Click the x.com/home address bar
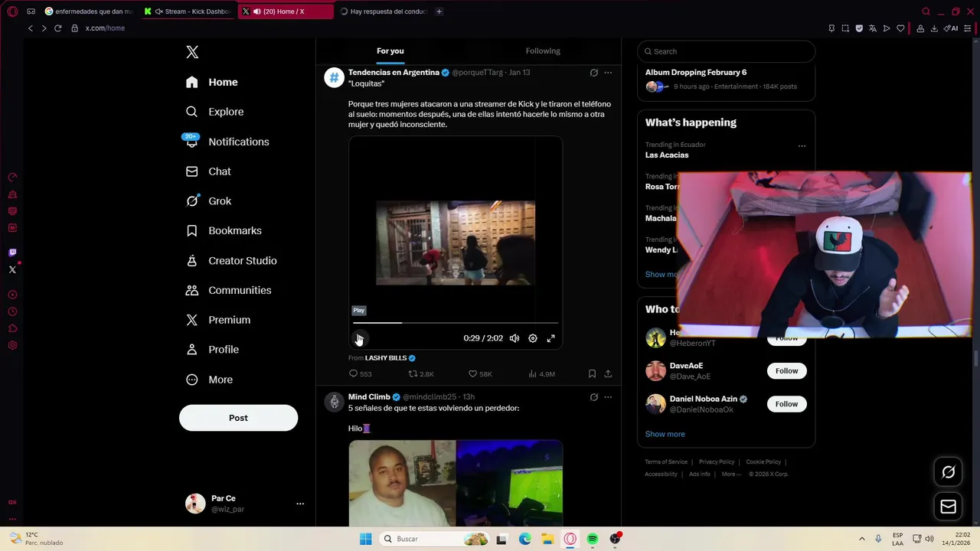 [x=105, y=28]
